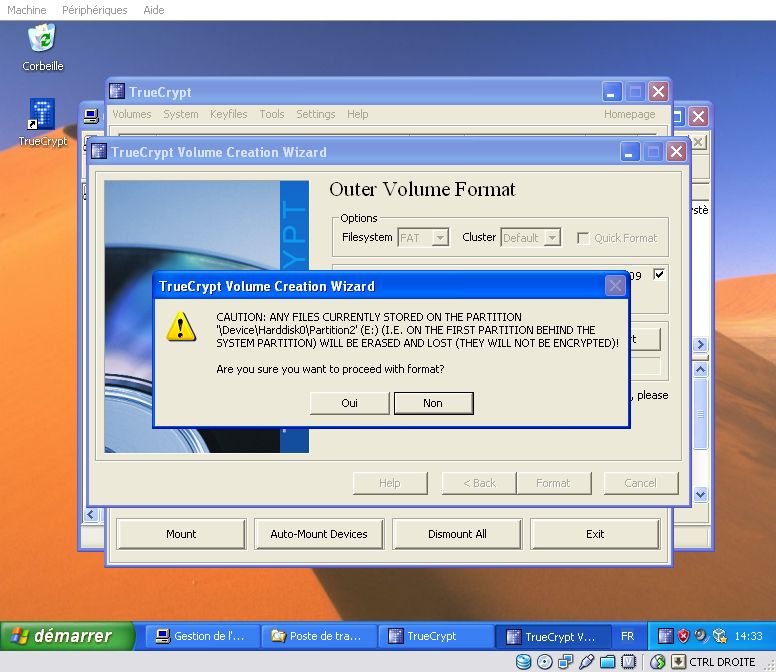The height and width of the screenshot is (672, 776).
Task: Toggle the checked box beside random pool
Action: click(x=659, y=274)
